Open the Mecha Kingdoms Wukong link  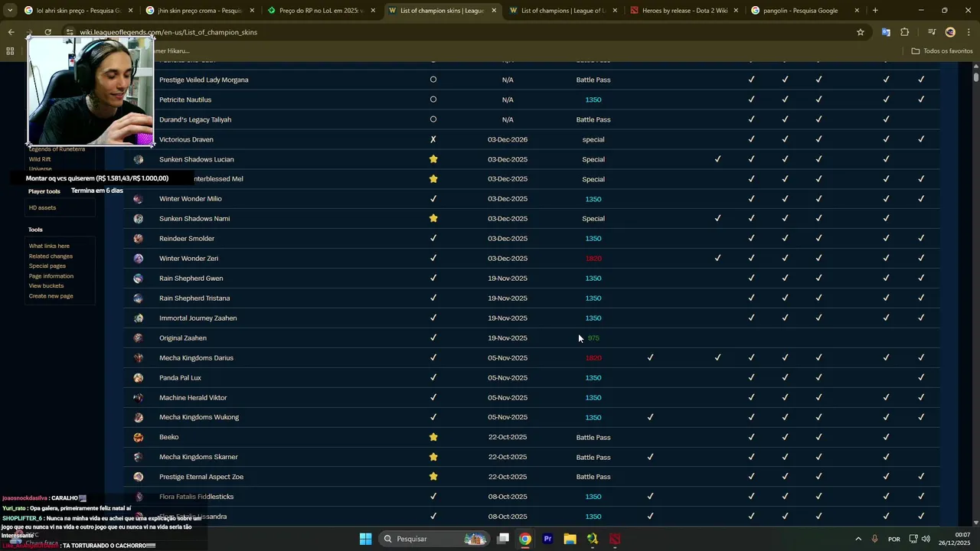coord(199,417)
